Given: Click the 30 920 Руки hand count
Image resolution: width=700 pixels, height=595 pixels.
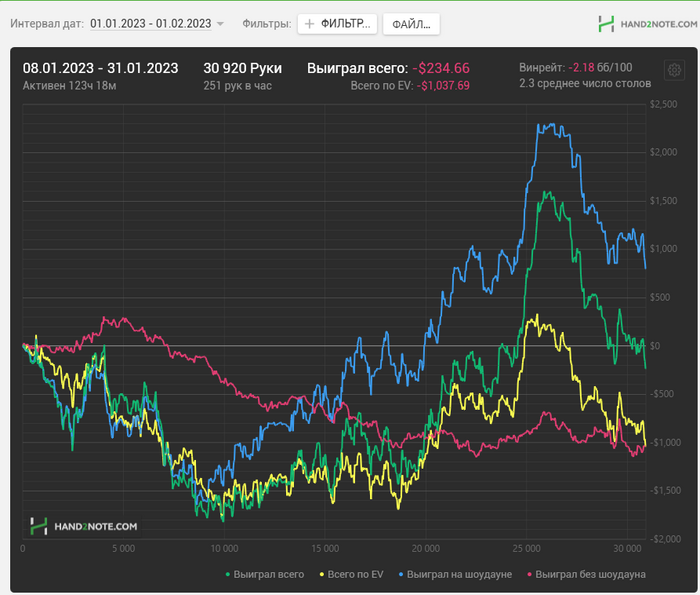Looking at the screenshot, I should (x=242, y=68).
